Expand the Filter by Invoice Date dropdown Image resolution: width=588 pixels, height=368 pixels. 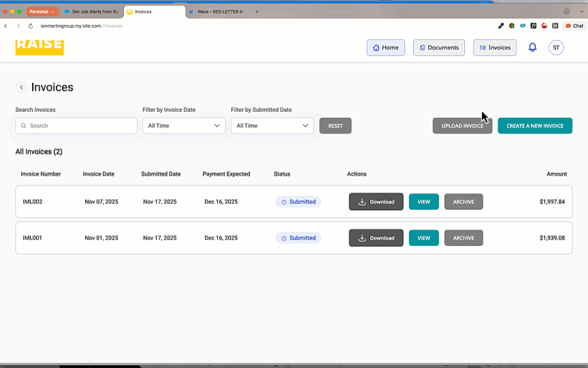point(184,126)
